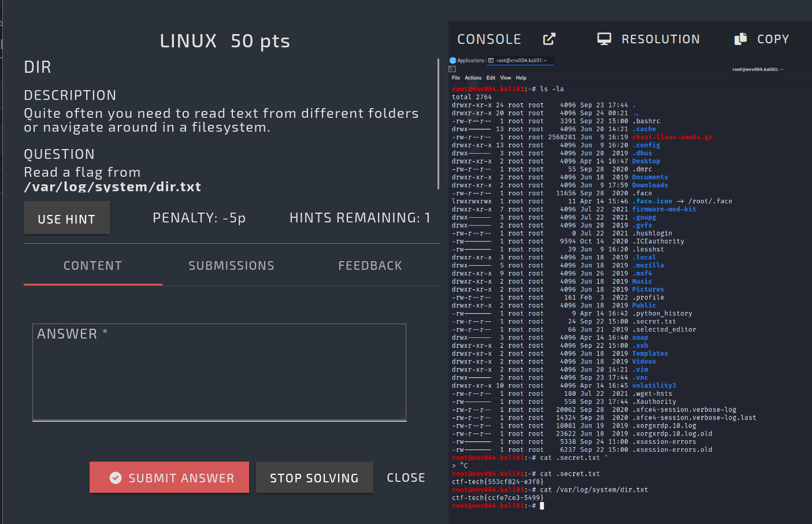The image size is (812, 524).
Task: Switch to the Feedback tab
Action: click(x=370, y=266)
